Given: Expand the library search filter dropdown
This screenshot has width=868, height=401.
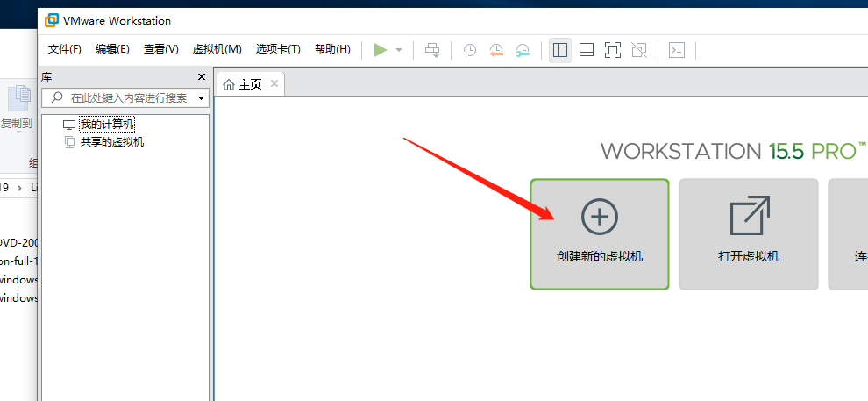Looking at the screenshot, I should 202,98.
